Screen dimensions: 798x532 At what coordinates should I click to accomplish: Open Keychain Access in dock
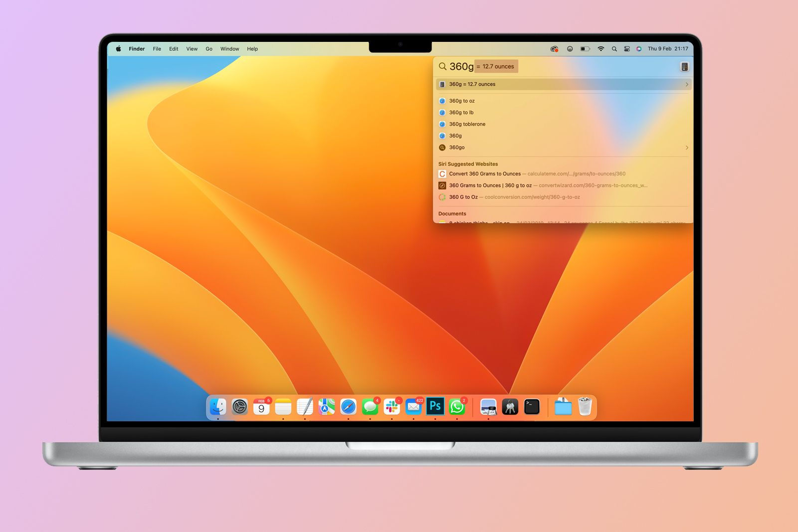(510, 407)
